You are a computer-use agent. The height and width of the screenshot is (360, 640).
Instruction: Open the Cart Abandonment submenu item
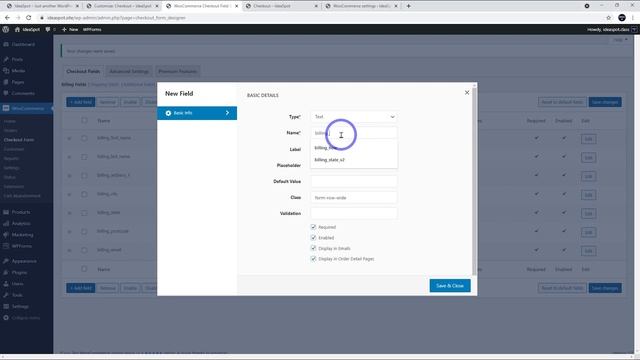point(22,196)
